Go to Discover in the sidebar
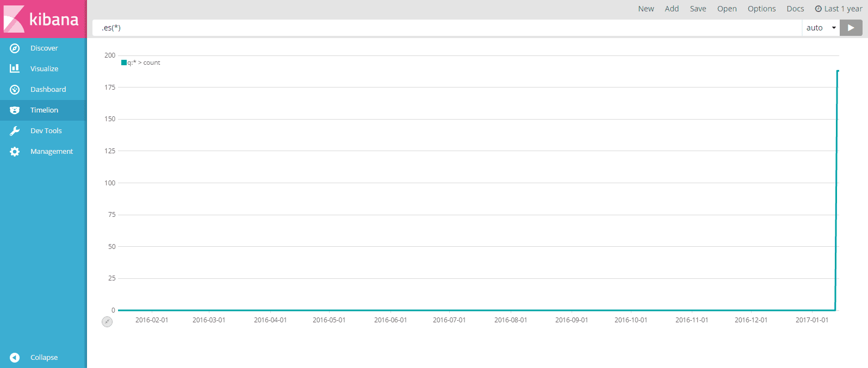 (44, 48)
